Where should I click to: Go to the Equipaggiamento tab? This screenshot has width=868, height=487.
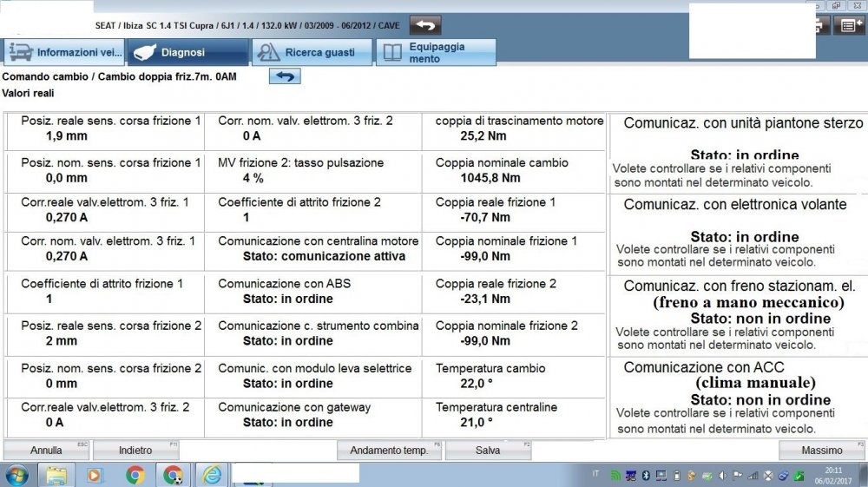(437, 52)
